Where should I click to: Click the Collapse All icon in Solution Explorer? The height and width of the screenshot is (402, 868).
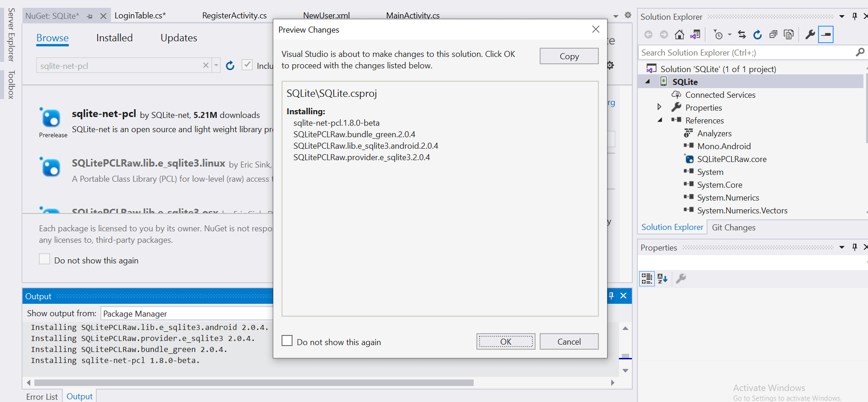[x=773, y=34]
